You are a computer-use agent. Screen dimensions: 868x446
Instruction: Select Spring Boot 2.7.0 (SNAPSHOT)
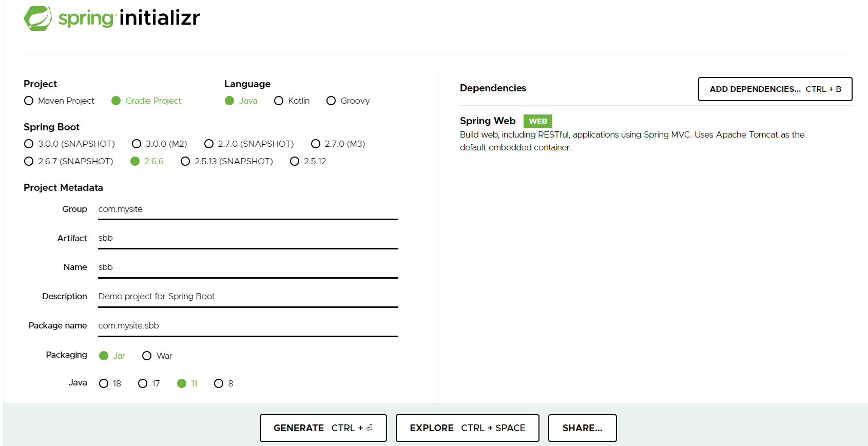249,144
